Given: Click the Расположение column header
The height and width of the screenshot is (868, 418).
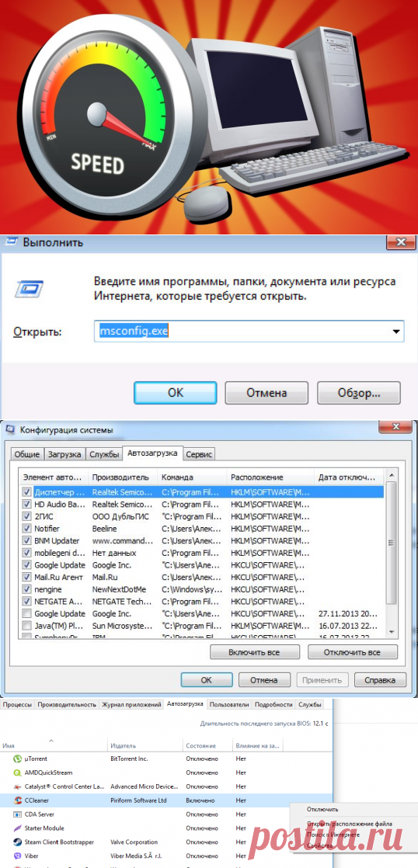Looking at the screenshot, I should pos(270,477).
